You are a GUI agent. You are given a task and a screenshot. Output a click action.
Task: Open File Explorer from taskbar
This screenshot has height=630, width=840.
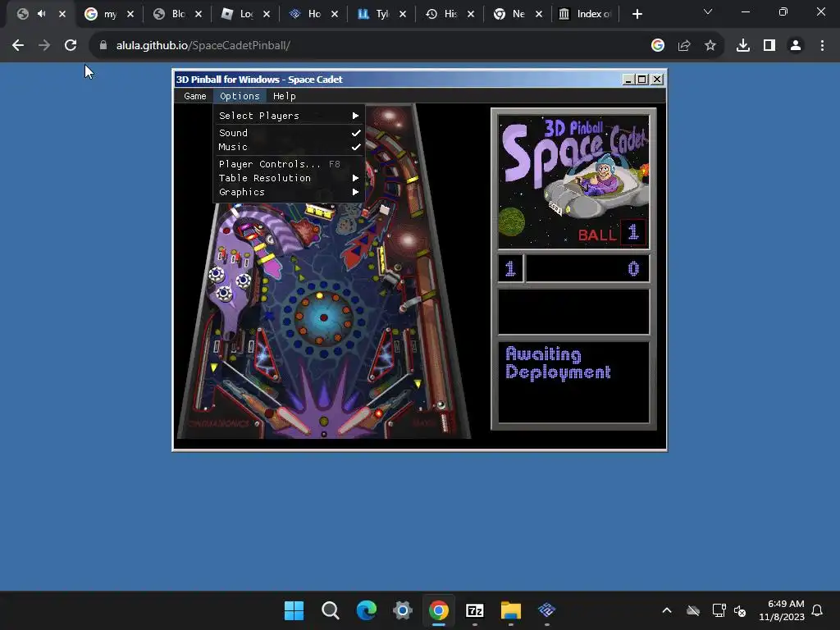510,610
